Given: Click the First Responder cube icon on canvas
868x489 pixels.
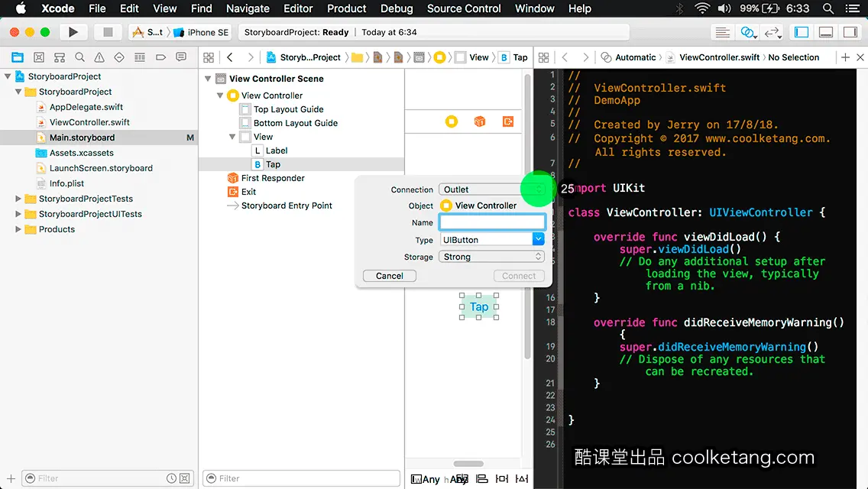Looking at the screenshot, I should (480, 121).
